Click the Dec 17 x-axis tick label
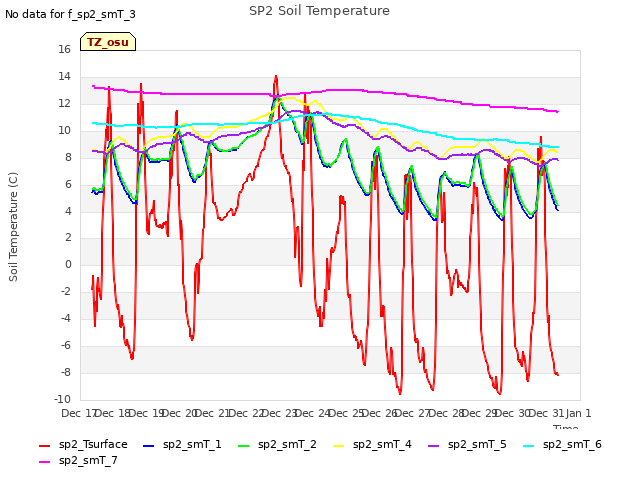Viewport: 640px width, 480px height. pyautogui.click(x=78, y=413)
